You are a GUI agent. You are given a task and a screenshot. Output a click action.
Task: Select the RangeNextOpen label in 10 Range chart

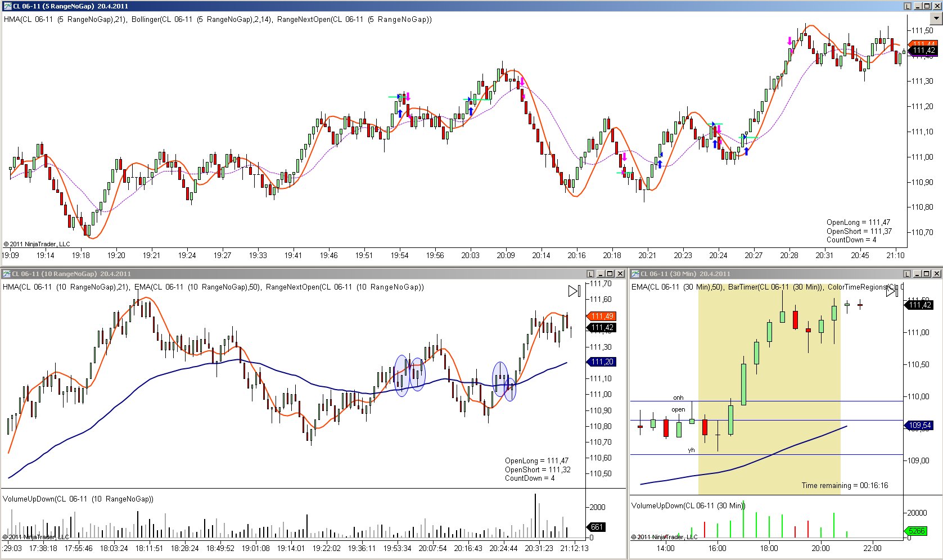point(345,287)
